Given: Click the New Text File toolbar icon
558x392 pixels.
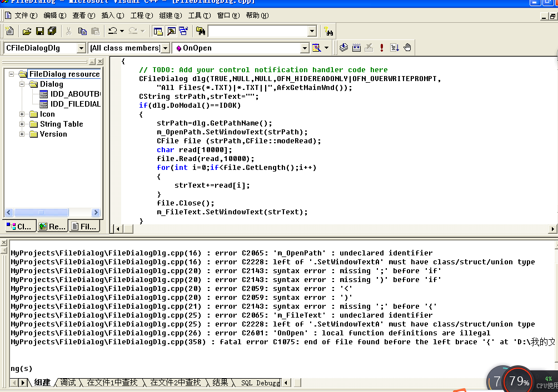Looking at the screenshot, I should 9,31.
